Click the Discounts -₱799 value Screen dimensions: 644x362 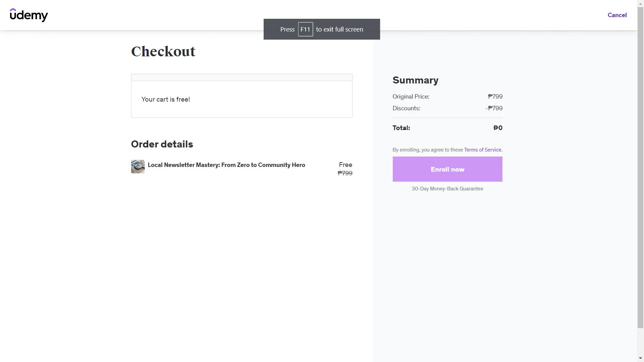pos(494,108)
